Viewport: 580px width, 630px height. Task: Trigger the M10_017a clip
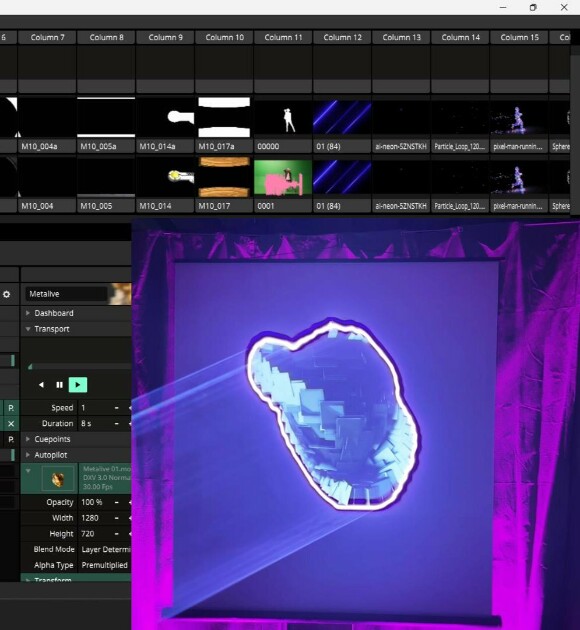224,118
